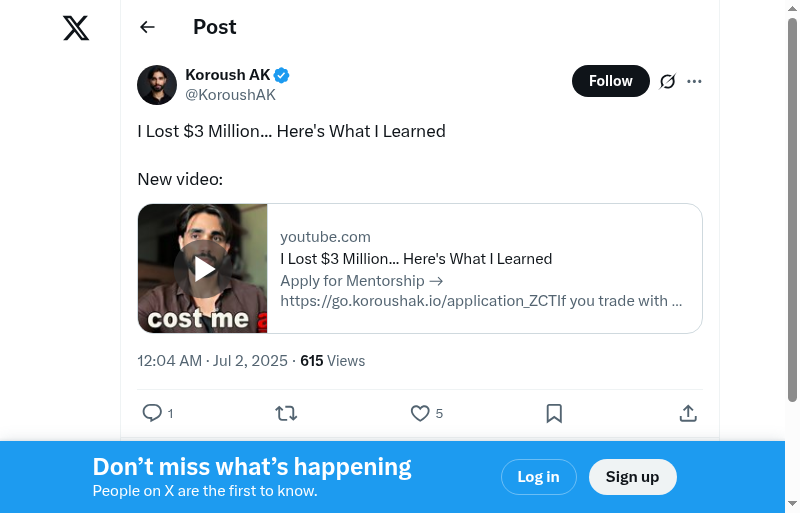Go back using the arrow icon
Viewport: 800px width, 513px height.
tap(148, 27)
